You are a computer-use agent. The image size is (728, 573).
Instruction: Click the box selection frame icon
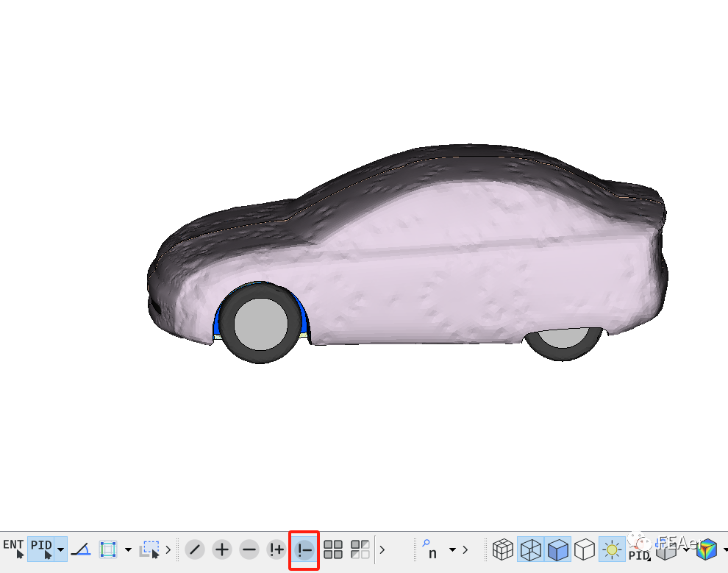(108, 549)
